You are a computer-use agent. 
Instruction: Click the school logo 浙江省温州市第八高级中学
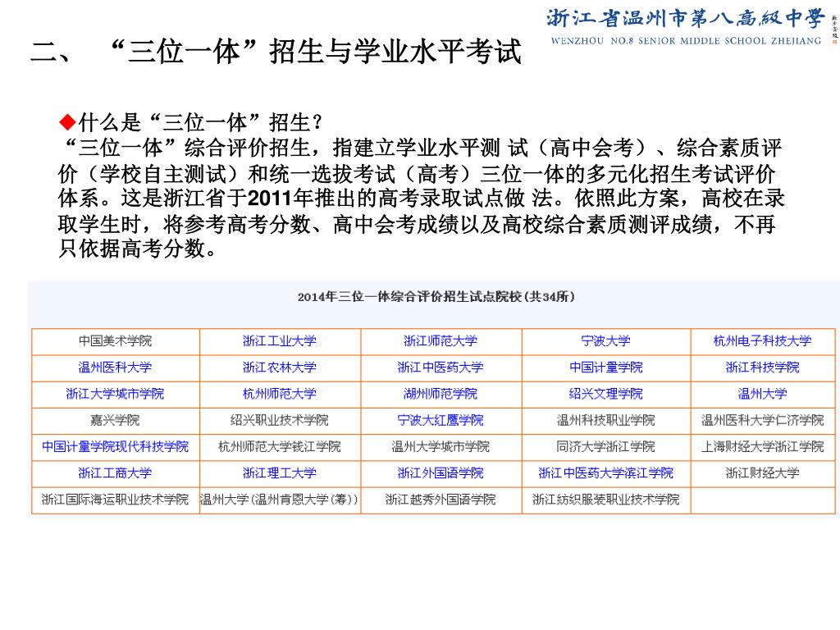tap(685, 19)
